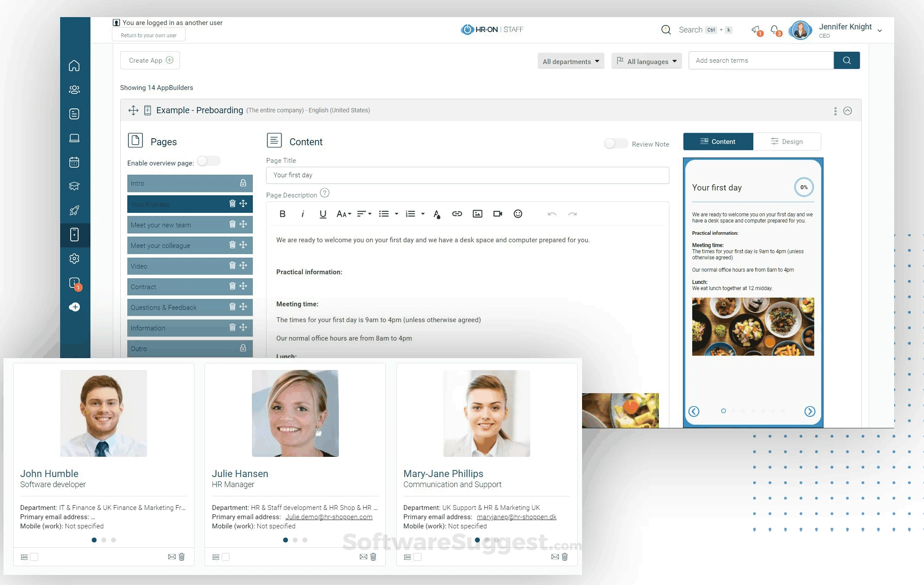Insert a video into the page description
Viewport: 924px width, 585px height.
point(497,214)
